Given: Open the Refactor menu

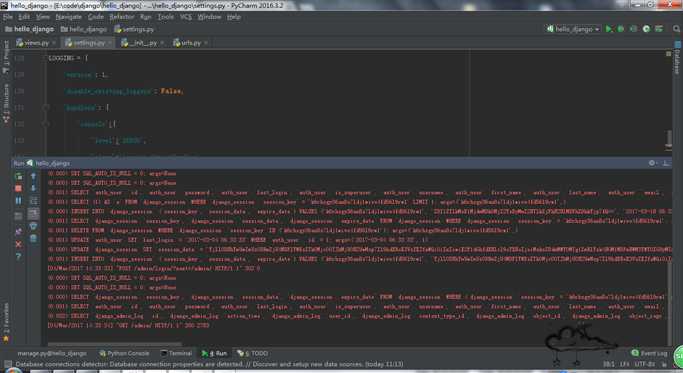Looking at the screenshot, I should (x=122, y=17).
